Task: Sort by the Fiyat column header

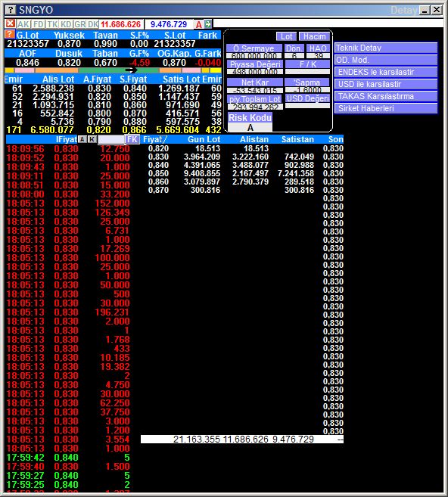Action: coord(154,139)
